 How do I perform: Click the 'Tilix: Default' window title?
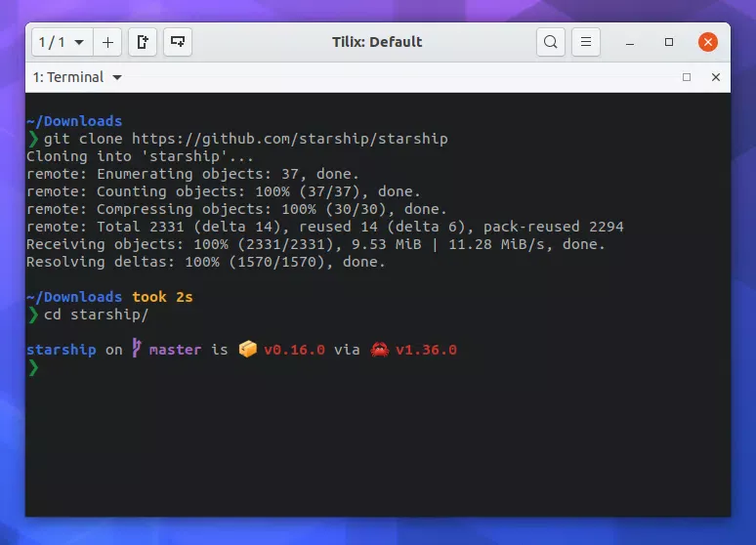[377, 42]
